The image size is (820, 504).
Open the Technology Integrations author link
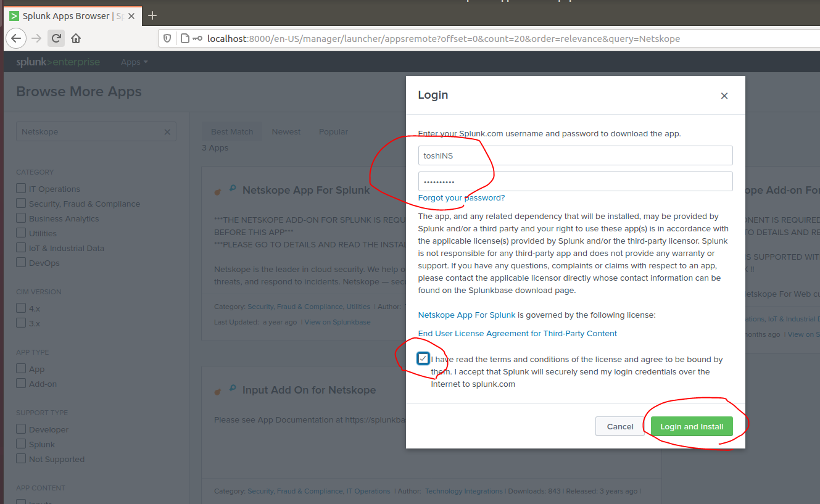464,491
